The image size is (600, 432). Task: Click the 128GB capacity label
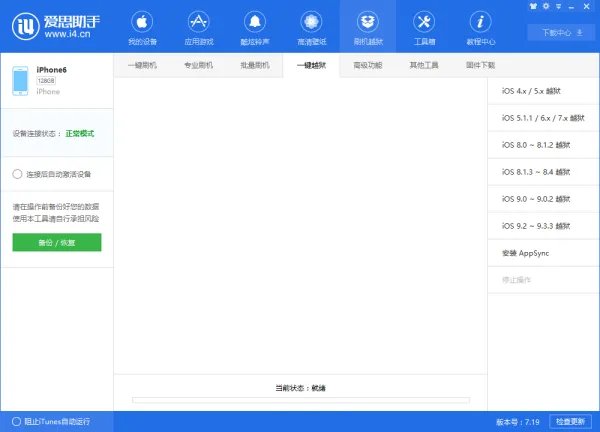[46, 81]
